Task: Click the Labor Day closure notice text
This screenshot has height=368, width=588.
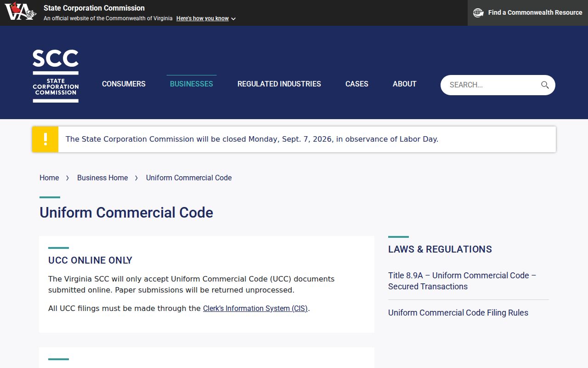Action: (252, 139)
